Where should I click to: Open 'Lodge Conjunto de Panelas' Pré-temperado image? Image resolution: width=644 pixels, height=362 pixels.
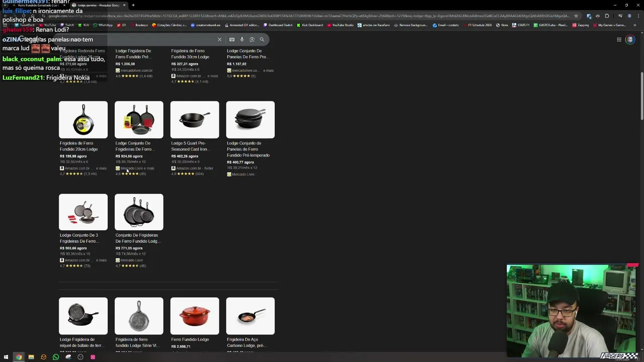pos(251,120)
